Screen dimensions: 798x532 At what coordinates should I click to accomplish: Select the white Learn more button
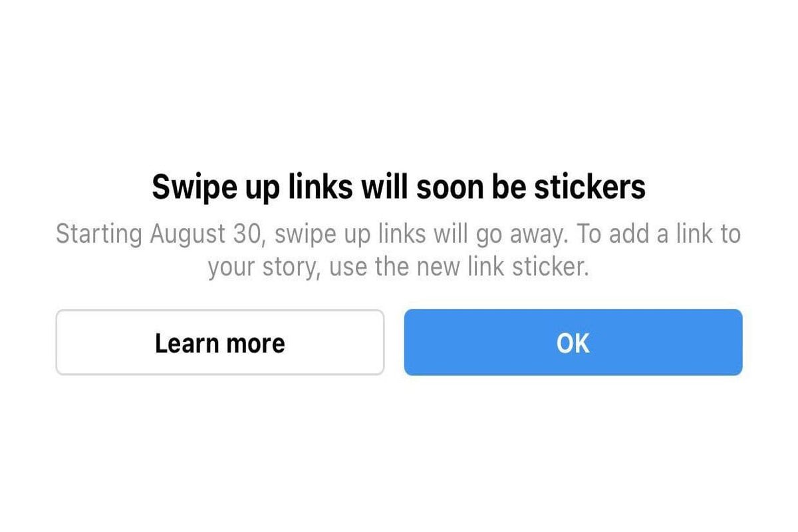(x=220, y=342)
